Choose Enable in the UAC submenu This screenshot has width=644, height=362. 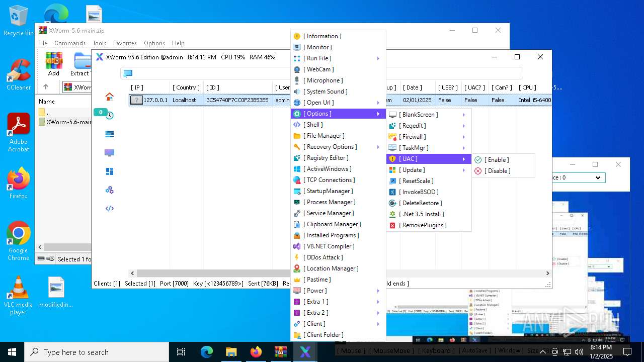[503, 160]
